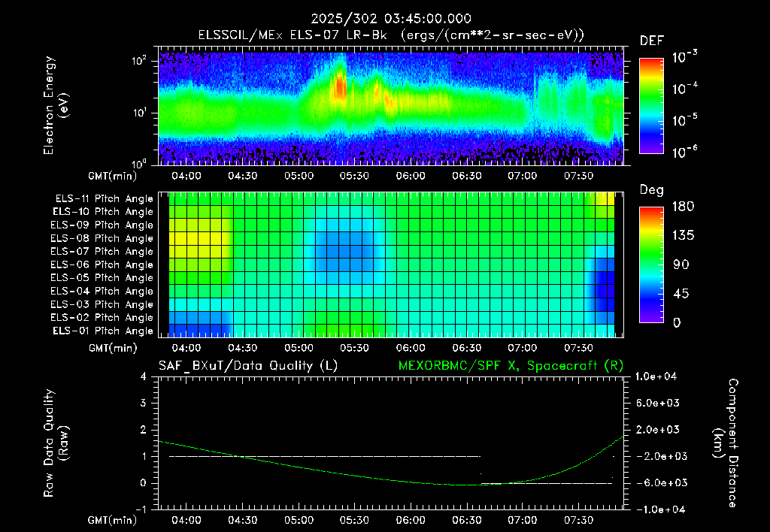Select the green MEXORBMC/SPF X, Spacecraft (R) title
Viewport: 770px width, 532px height.
511,366
